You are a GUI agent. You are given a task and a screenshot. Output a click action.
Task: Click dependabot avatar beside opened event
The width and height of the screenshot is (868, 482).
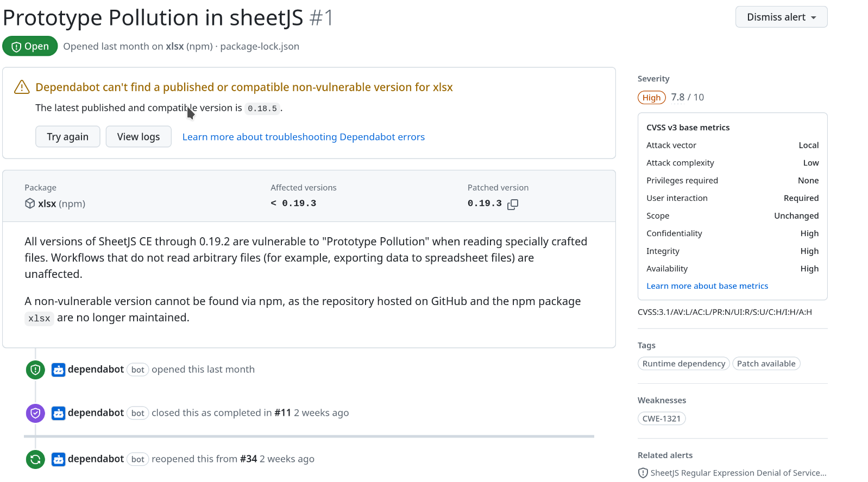58,370
